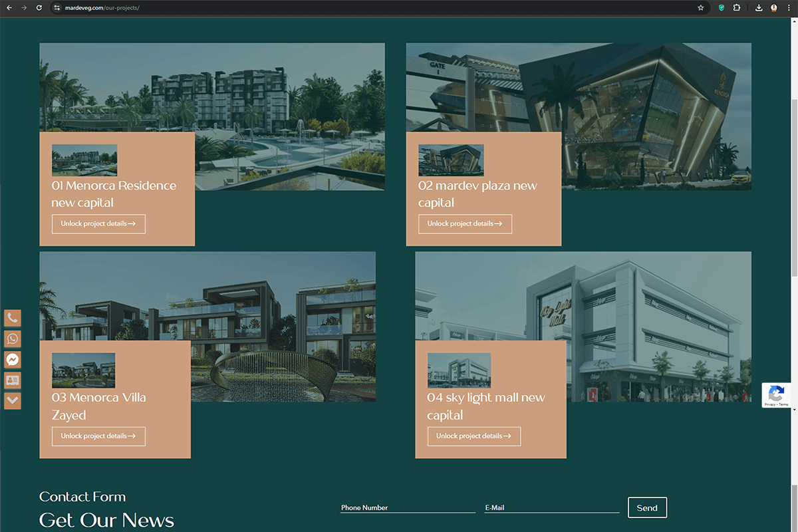Focus the Phone Number input field

pyautogui.click(x=407, y=507)
